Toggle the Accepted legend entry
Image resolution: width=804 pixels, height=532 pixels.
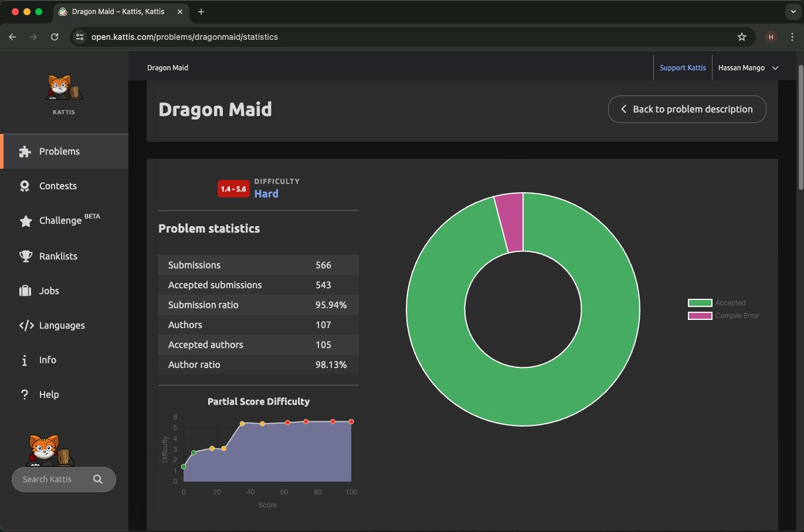tap(717, 303)
